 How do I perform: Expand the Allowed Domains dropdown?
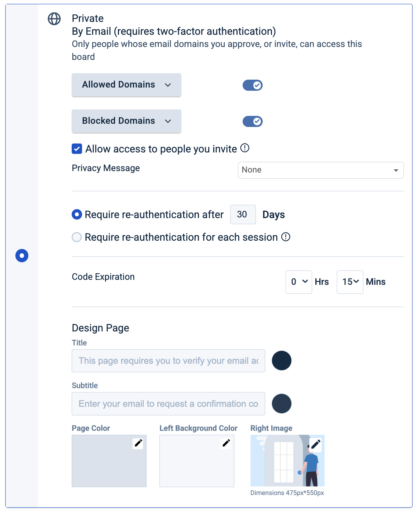coord(127,85)
